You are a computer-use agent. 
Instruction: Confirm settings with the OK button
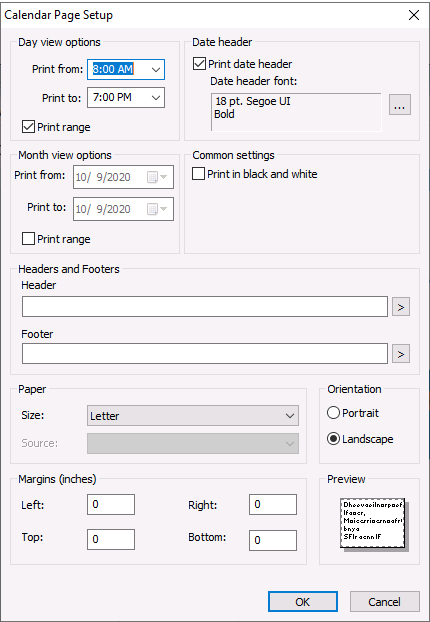point(303,602)
